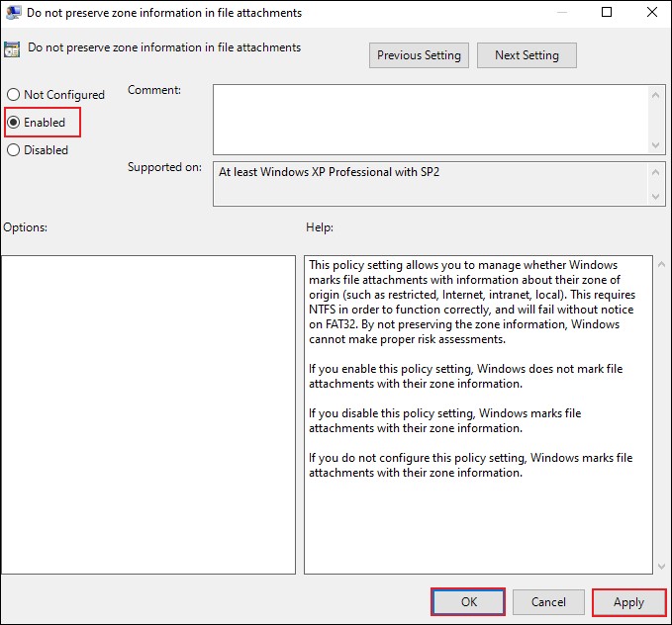Viewport: 672px width, 625px height.
Task: Maximize the policy window
Action: click(607, 12)
